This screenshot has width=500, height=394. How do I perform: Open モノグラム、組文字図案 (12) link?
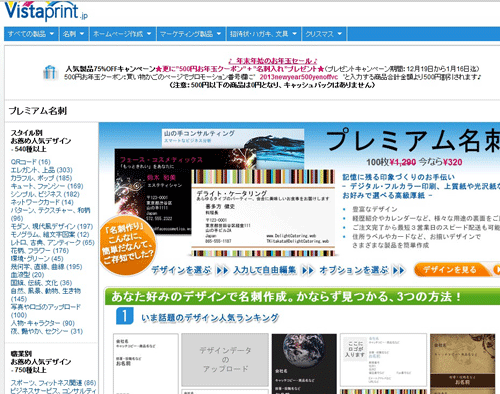tap(50, 235)
